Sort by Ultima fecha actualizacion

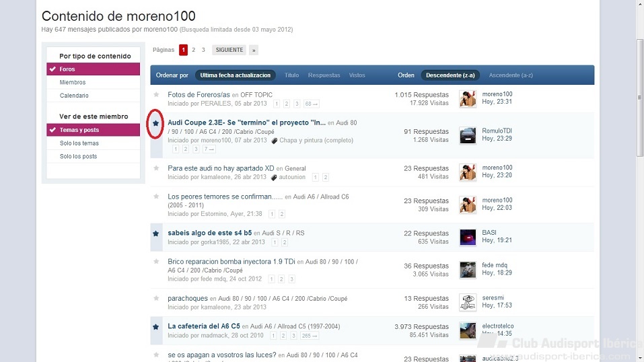[x=236, y=75]
